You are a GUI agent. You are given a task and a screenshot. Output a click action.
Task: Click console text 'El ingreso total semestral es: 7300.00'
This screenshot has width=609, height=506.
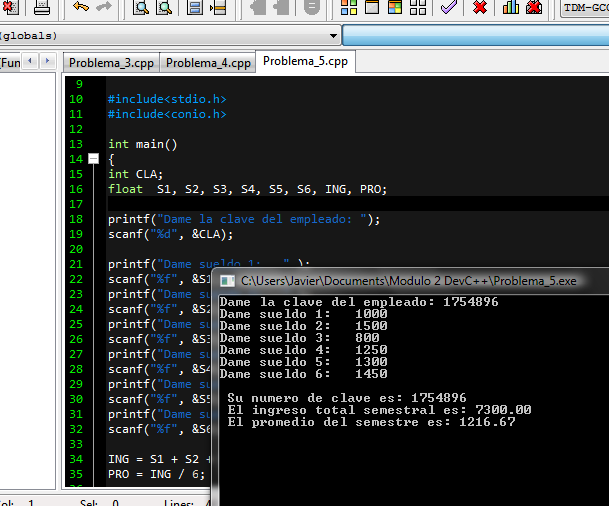379,410
